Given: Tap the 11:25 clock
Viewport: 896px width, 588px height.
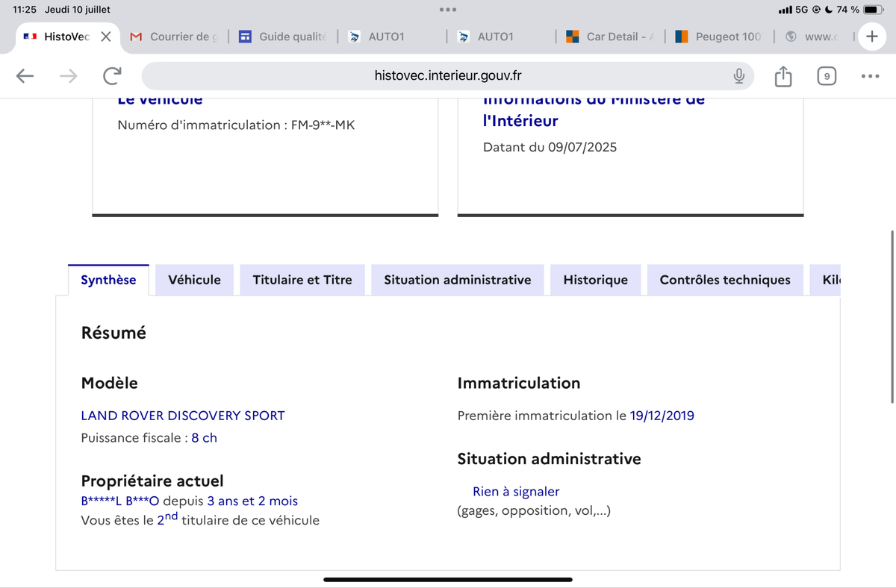Looking at the screenshot, I should point(25,10).
